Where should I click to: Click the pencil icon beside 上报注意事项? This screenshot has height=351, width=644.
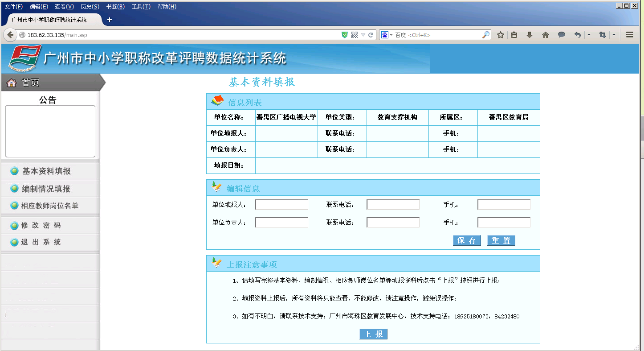216,263
